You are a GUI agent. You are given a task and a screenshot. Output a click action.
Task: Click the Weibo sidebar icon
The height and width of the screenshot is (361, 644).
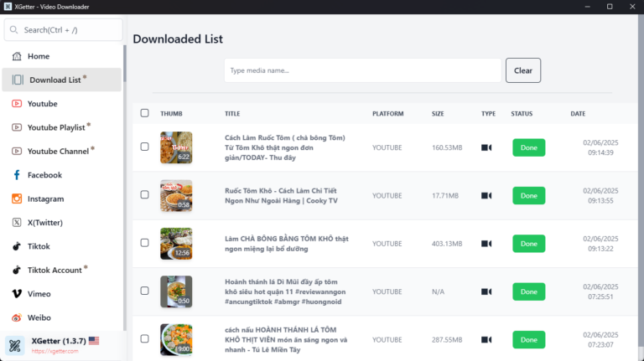17,317
